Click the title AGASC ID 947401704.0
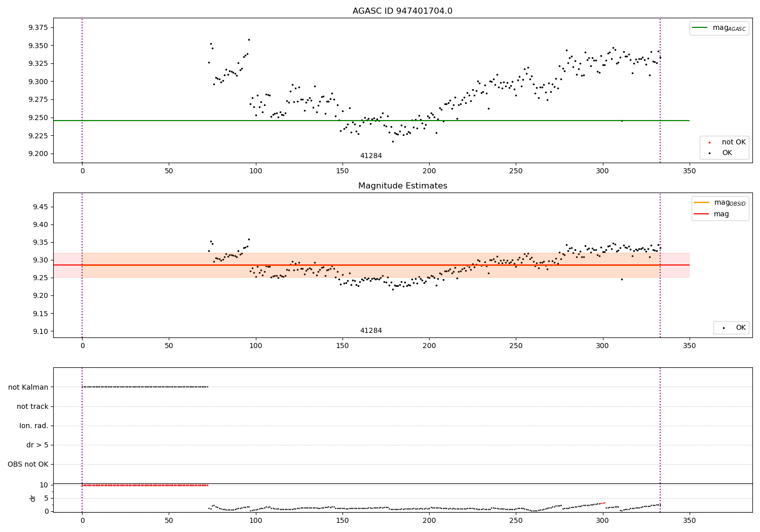760x532 pixels. click(402, 11)
